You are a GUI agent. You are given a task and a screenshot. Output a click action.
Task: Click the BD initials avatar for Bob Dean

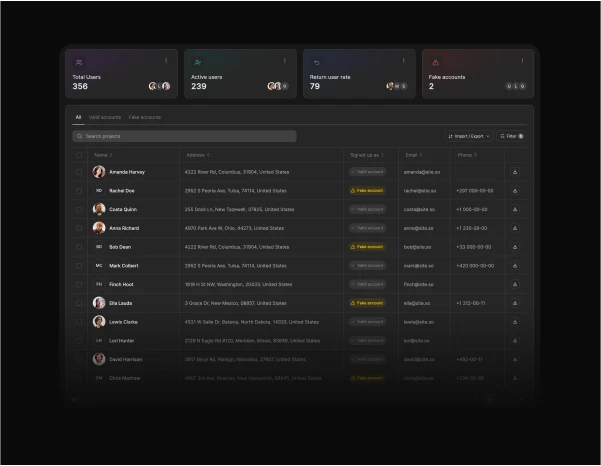pos(99,247)
